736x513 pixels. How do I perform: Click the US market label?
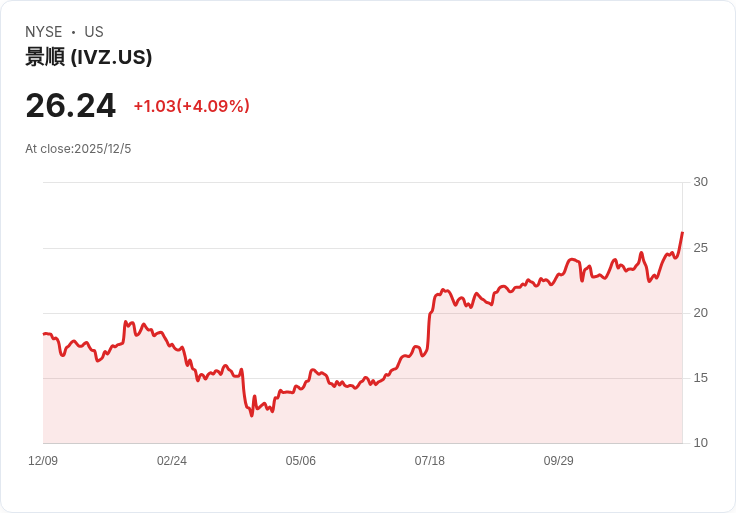click(x=94, y=32)
